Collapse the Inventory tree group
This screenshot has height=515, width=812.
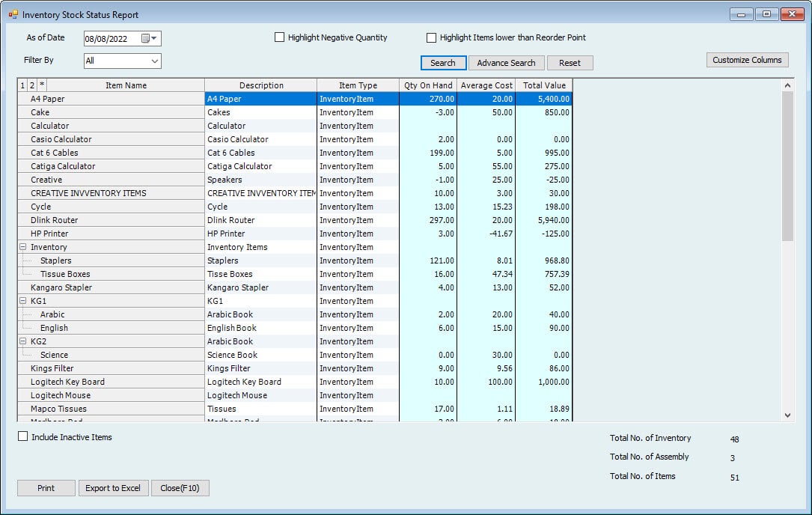23,247
